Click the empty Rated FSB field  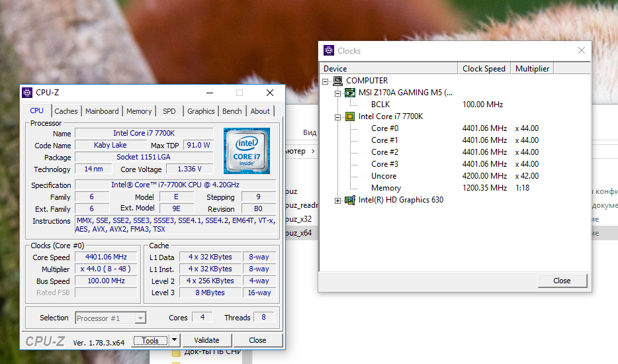[106, 293]
